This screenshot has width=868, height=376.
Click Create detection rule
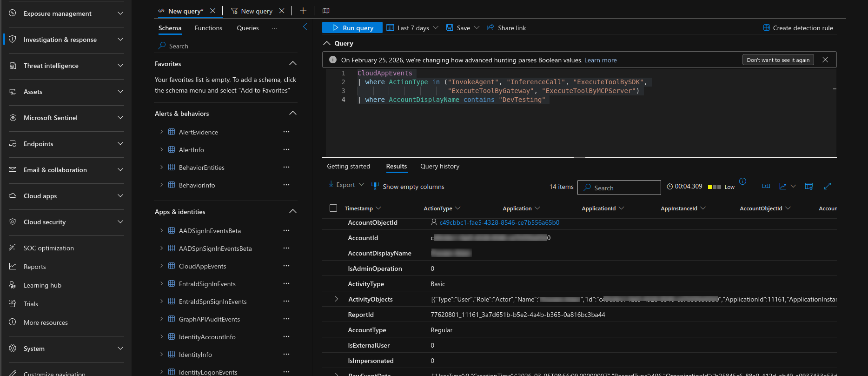798,28
